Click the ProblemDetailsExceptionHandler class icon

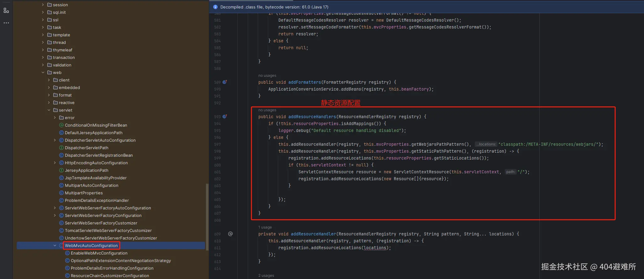(x=61, y=200)
